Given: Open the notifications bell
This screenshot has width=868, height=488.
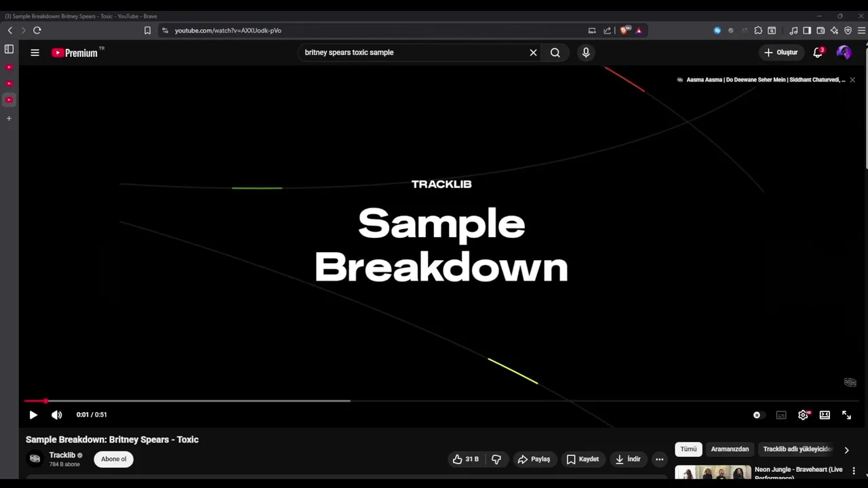Looking at the screenshot, I should pyautogui.click(x=818, y=52).
